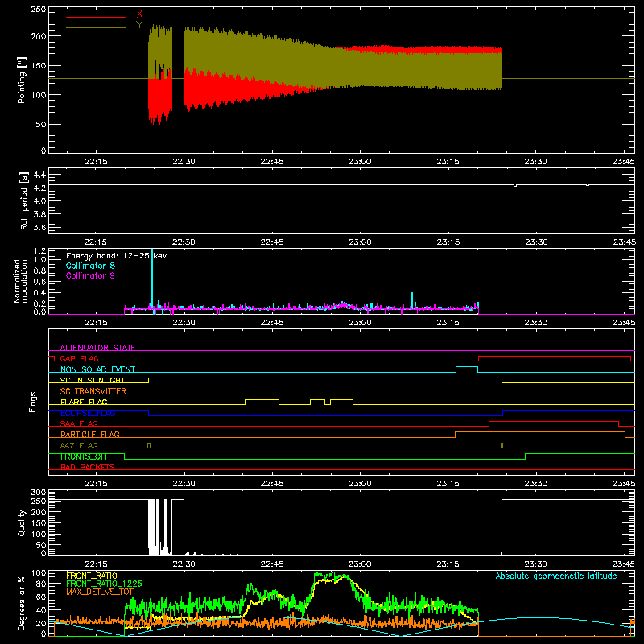Click the ATTENUATOR_STATE flag label
Screen dimensions: 644x644
pyautogui.click(x=97, y=348)
